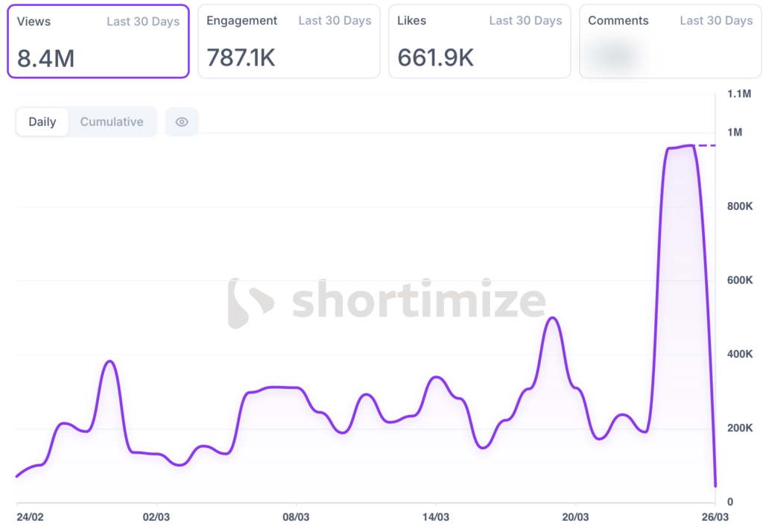Click the 1M y-axis label
This screenshot has width=763, height=532.
[734, 133]
